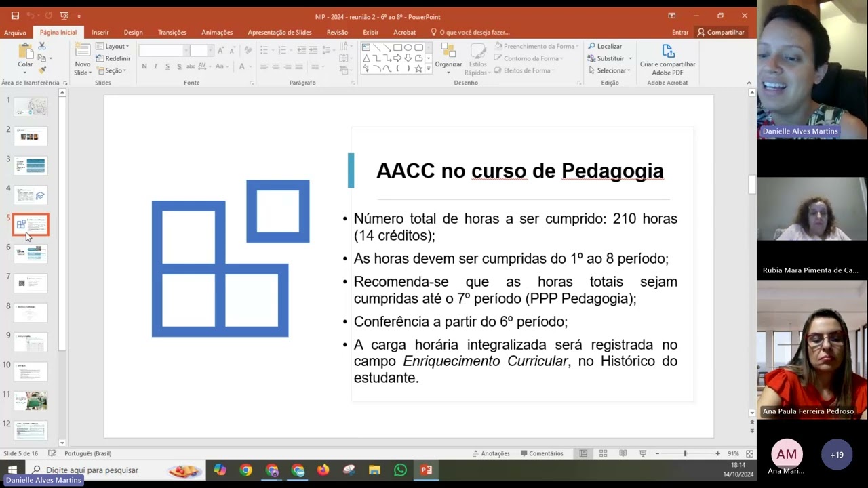Click the Entrar sign-in link

(680, 32)
